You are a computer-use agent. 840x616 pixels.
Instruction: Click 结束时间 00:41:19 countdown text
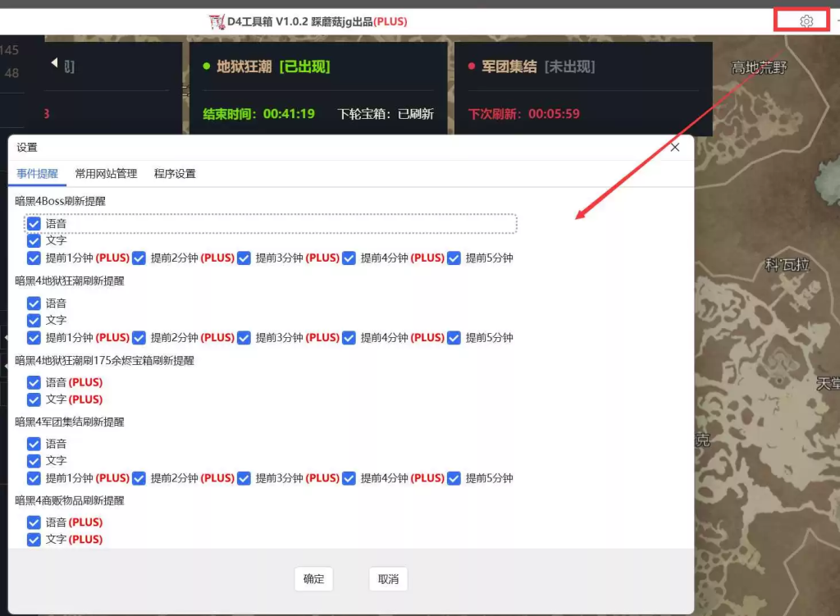pos(258,113)
